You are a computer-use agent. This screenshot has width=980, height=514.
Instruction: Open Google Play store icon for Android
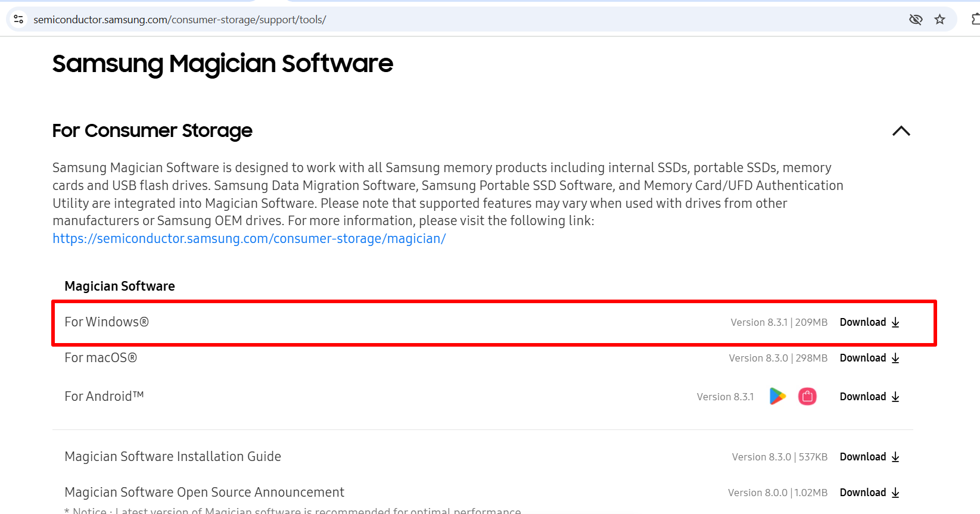(x=777, y=396)
